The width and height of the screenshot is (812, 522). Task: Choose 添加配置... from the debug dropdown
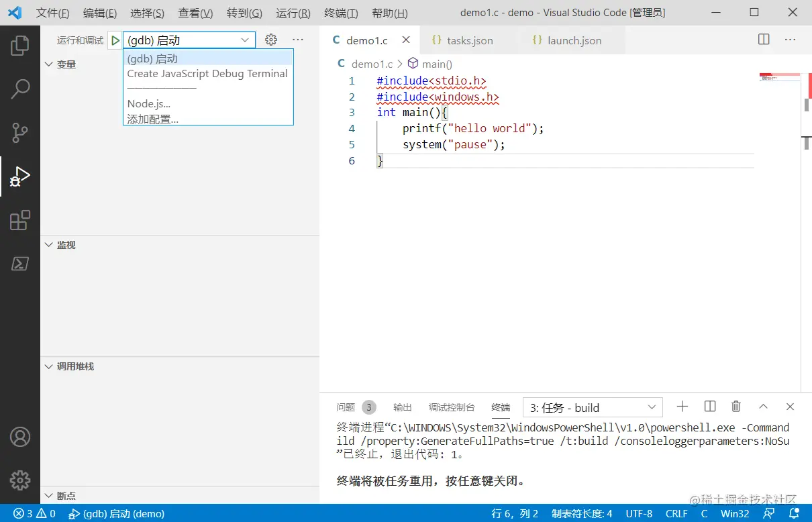pyautogui.click(x=153, y=118)
